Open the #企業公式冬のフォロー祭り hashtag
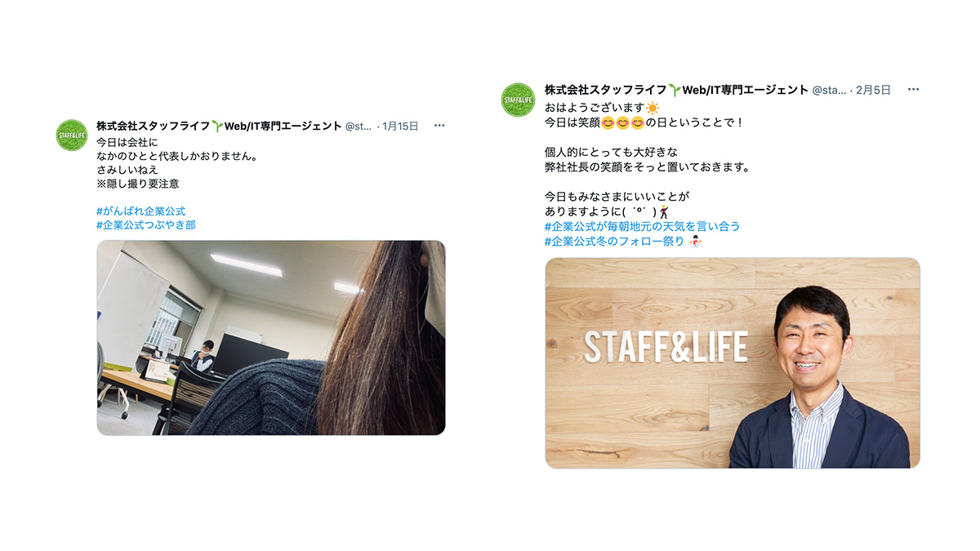 click(x=614, y=241)
